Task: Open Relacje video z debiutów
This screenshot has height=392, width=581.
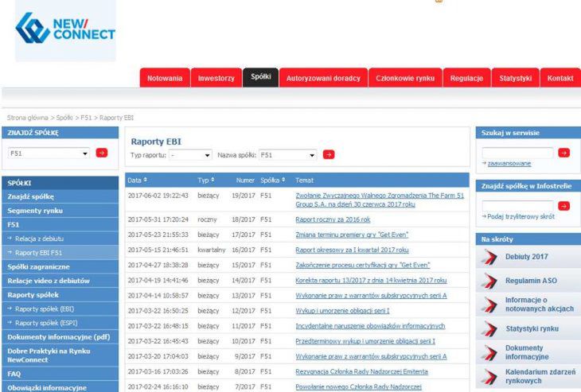Action: pyautogui.click(x=60, y=281)
